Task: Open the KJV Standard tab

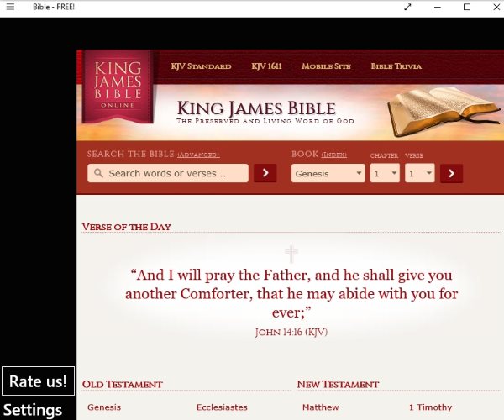Action: click(202, 66)
